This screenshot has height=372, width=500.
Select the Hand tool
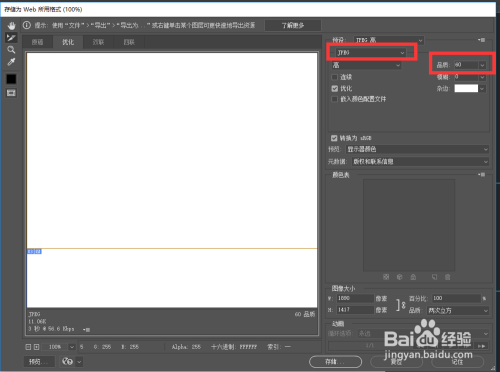[x=11, y=26]
